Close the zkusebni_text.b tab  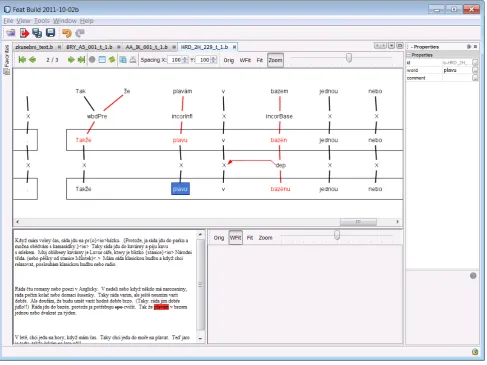(59, 47)
